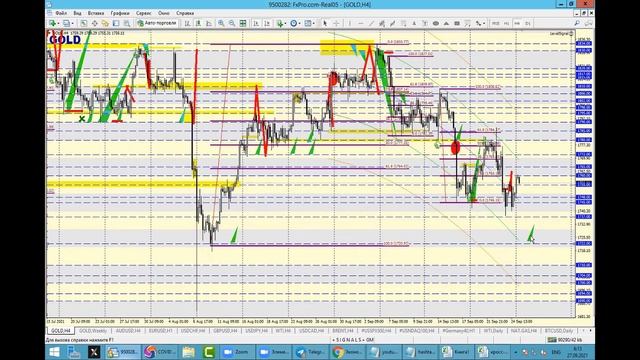The width and height of the screenshot is (640, 360).
Task: Expand the New Chart dropdown arrow
Action: (58, 23)
